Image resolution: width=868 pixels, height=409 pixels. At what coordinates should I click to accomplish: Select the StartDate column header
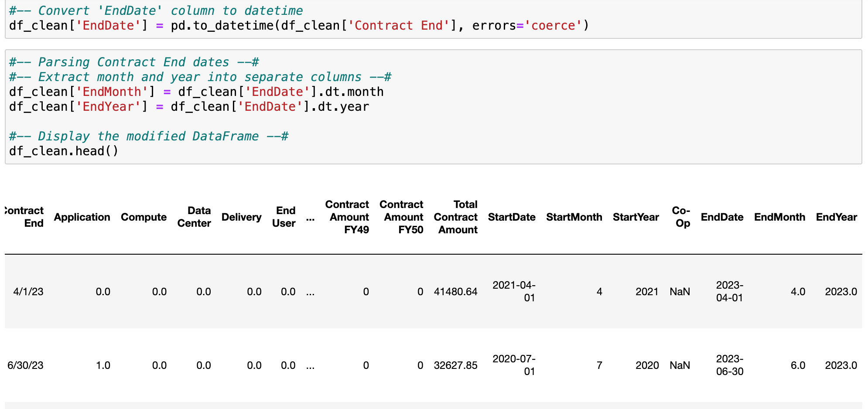511,217
